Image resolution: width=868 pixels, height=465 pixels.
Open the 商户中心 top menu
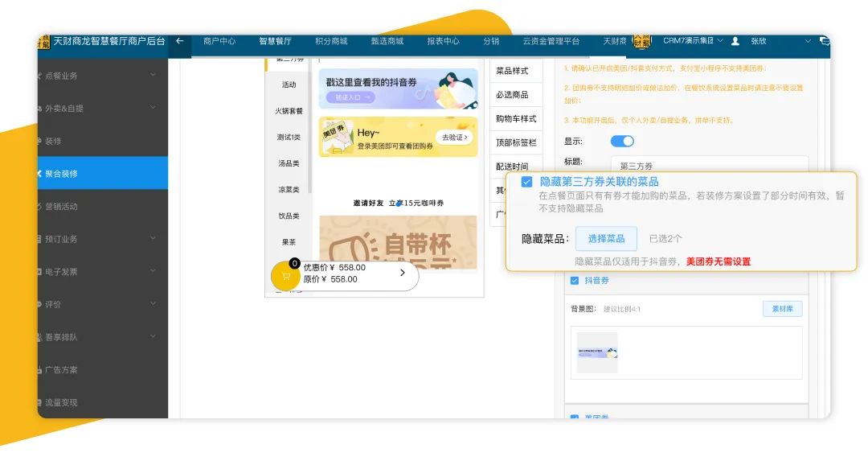coord(219,41)
